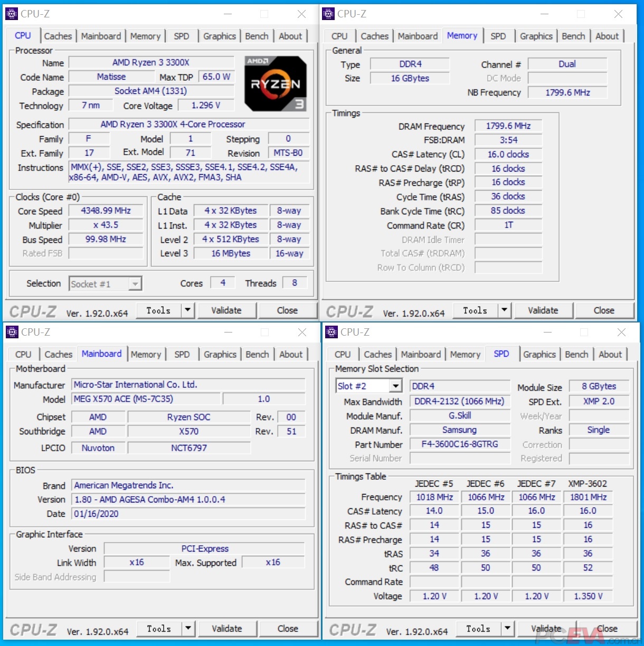This screenshot has height=646, width=644.
Task: Select the SPD tab in the top-left window
Action: click(x=182, y=36)
